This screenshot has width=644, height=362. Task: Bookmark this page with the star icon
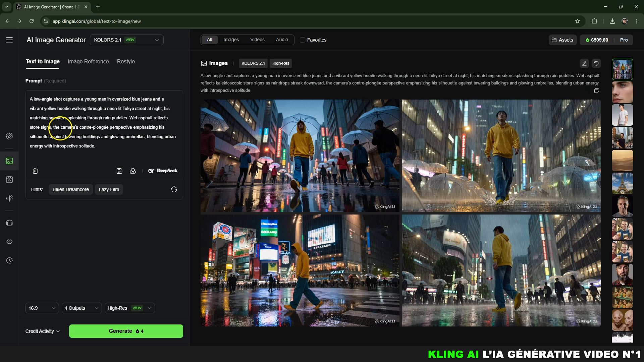[578, 21]
